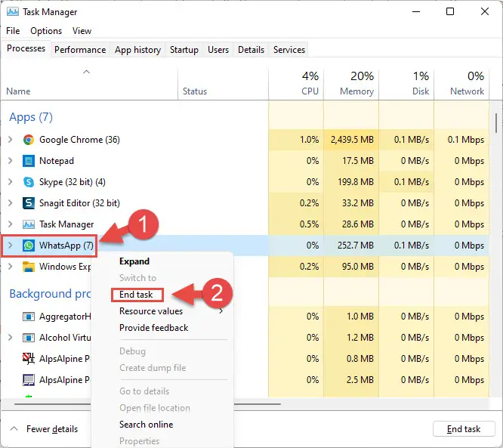Select the Windows Explorer folder icon
The height and width of the screenshot is (448, 503).
pyautogui.click(x=29, y=267)
